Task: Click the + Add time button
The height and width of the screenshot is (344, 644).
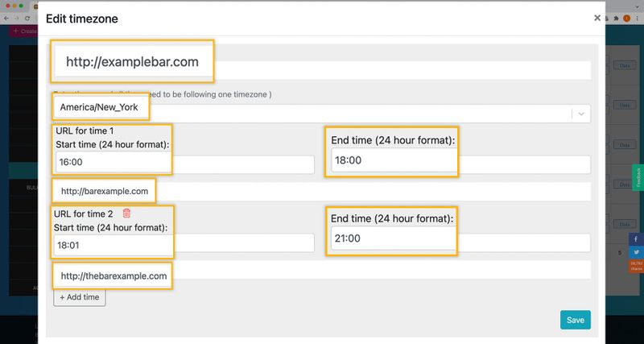Action: coord(79,297)
